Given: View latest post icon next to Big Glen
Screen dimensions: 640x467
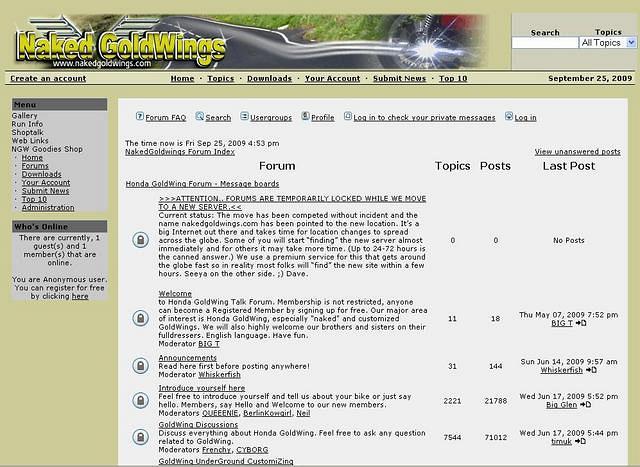Looking at the screenshot, I should tap(585, 405).
